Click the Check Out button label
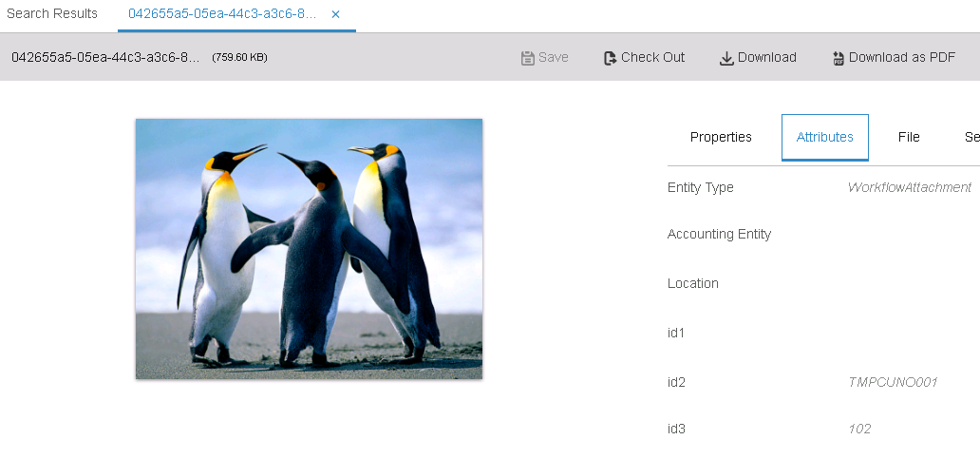 pyautogui.click(x=652, y=58)
